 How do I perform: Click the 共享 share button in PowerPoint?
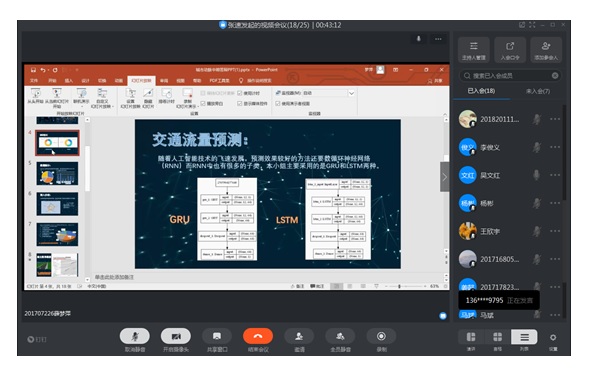pos(435,81)
